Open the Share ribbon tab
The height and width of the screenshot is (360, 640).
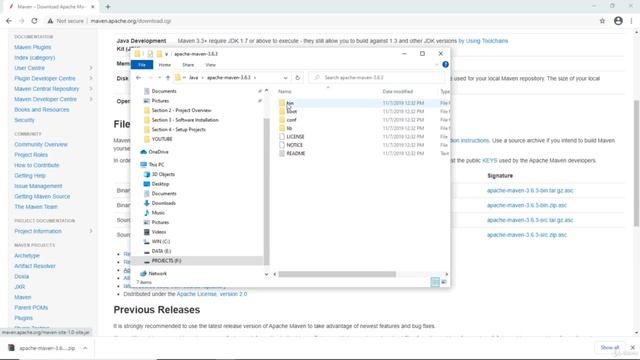(x=188, y=65)
